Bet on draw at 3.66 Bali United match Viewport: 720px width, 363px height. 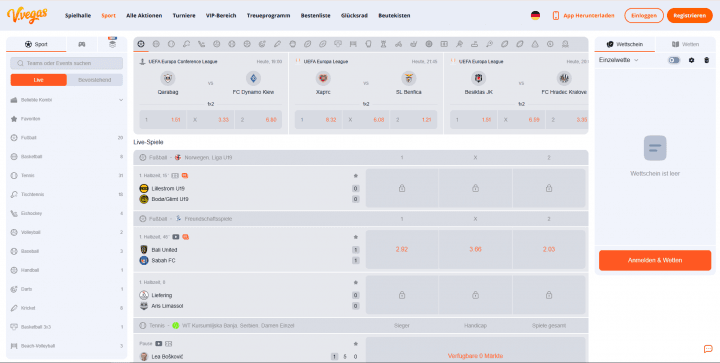475,249
